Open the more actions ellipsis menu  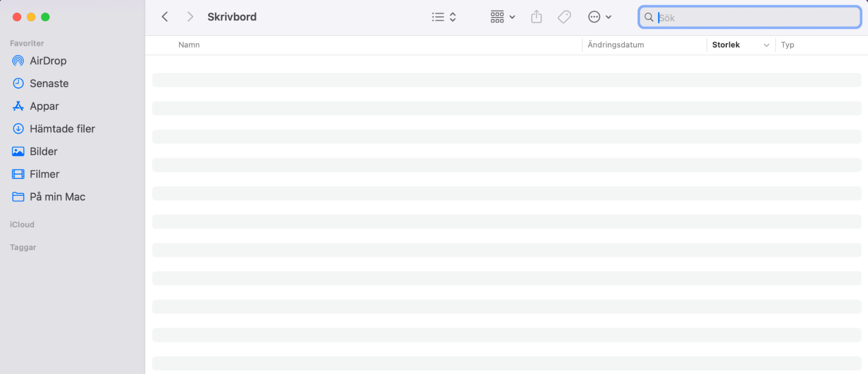pyautogui.click(x=600, y=17)
